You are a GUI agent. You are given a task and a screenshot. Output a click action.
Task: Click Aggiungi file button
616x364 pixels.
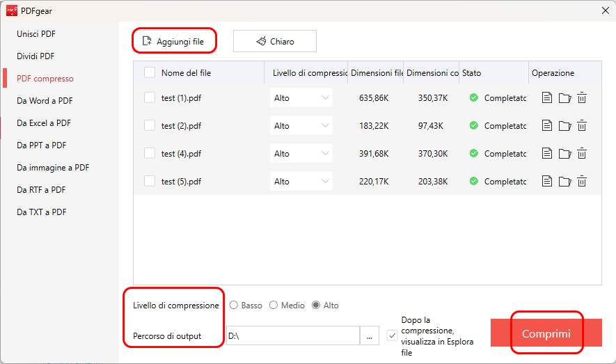tap(175, 41)
